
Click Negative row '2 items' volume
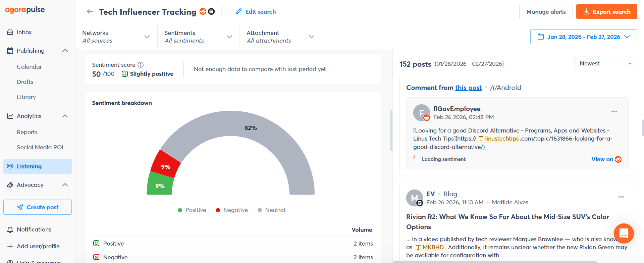363,257
